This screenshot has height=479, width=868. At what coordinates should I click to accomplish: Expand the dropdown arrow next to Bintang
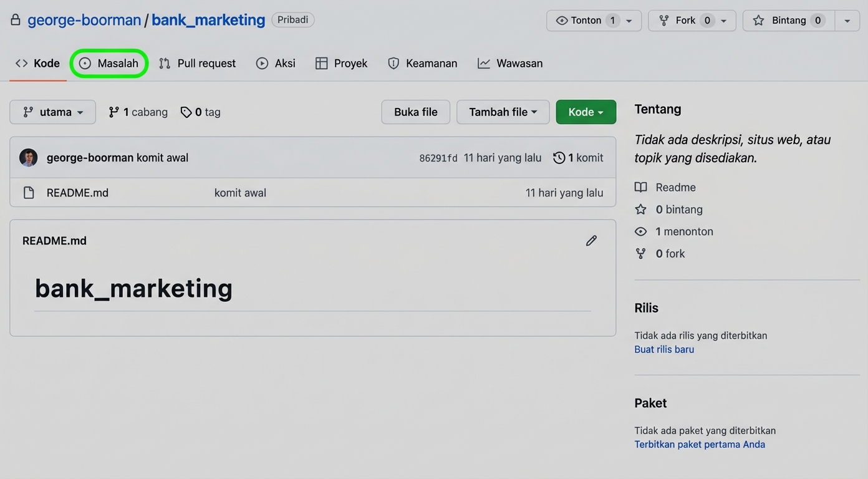pyautogui.click(x=847, y=21)
